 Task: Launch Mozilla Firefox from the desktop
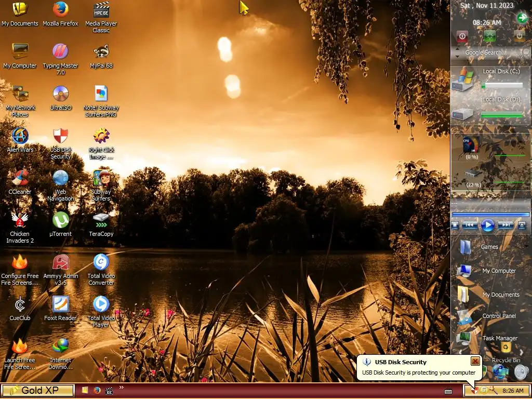[x=60, y=14]
